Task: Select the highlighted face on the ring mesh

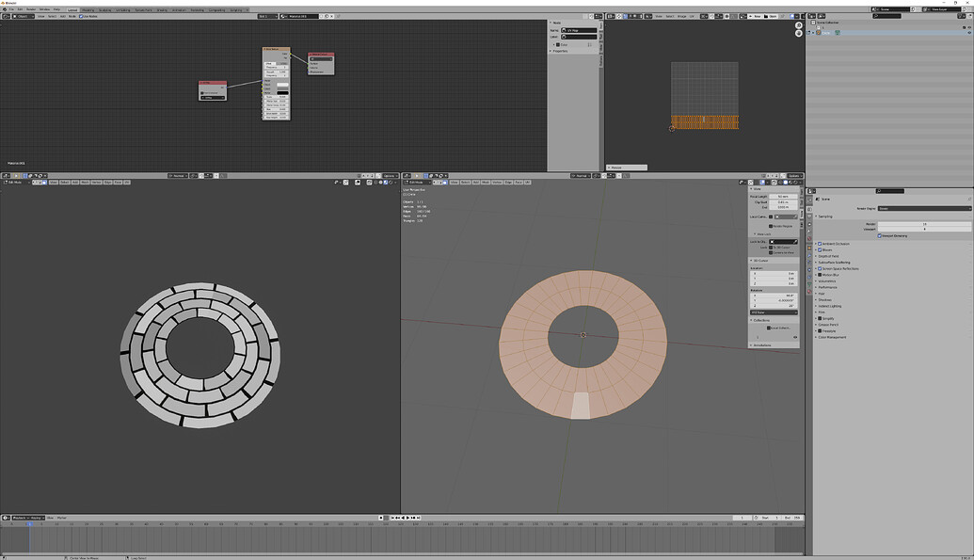Action: 581,406
